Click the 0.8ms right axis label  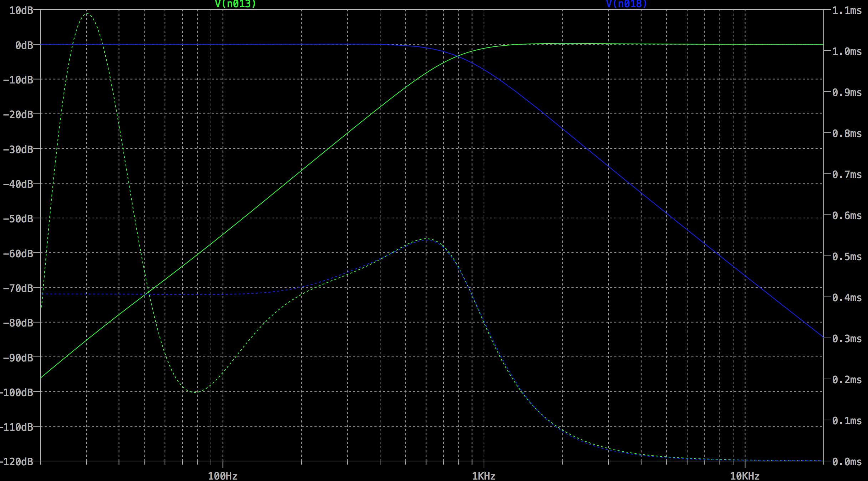pos(847,133)
